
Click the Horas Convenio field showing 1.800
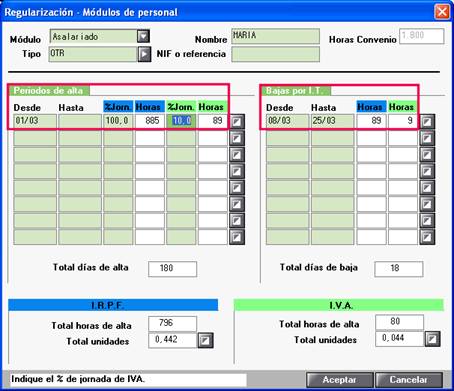click(x=422, y=36)
